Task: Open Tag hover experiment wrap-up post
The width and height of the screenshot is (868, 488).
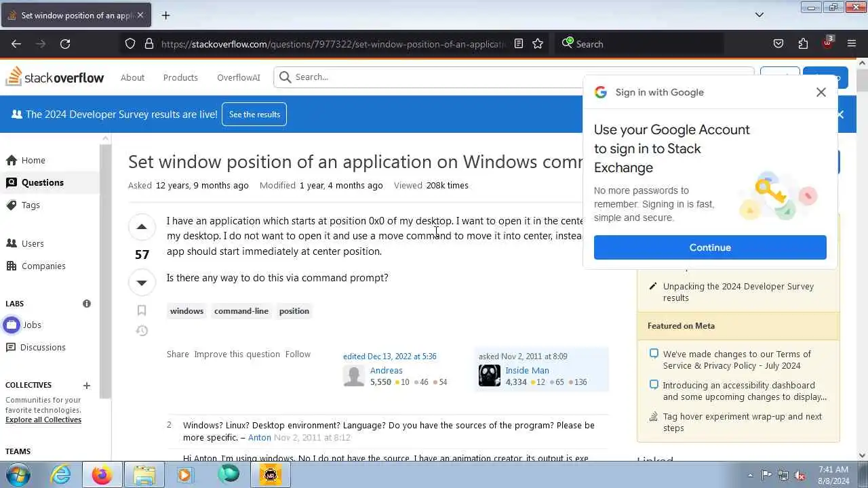Action: pyautogui.click(x=743, y=422)
